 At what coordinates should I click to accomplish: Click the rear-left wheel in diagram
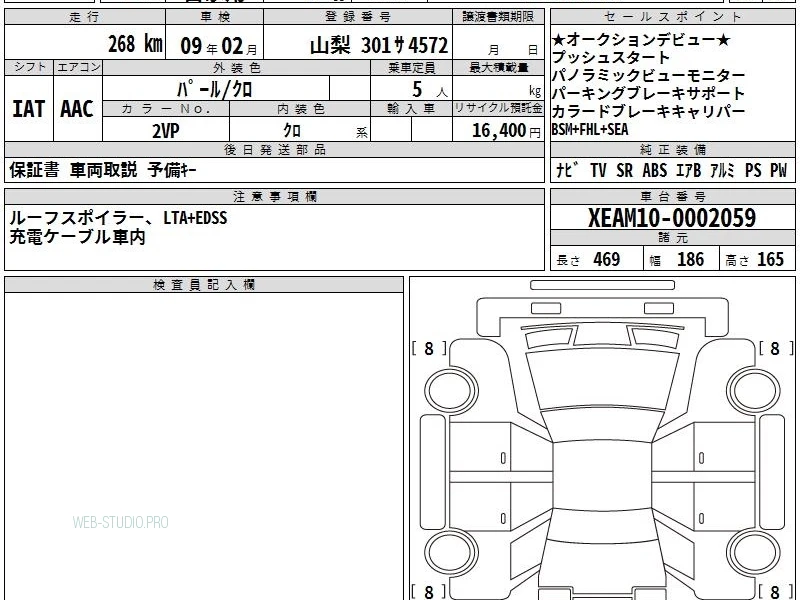coord(451,553)
